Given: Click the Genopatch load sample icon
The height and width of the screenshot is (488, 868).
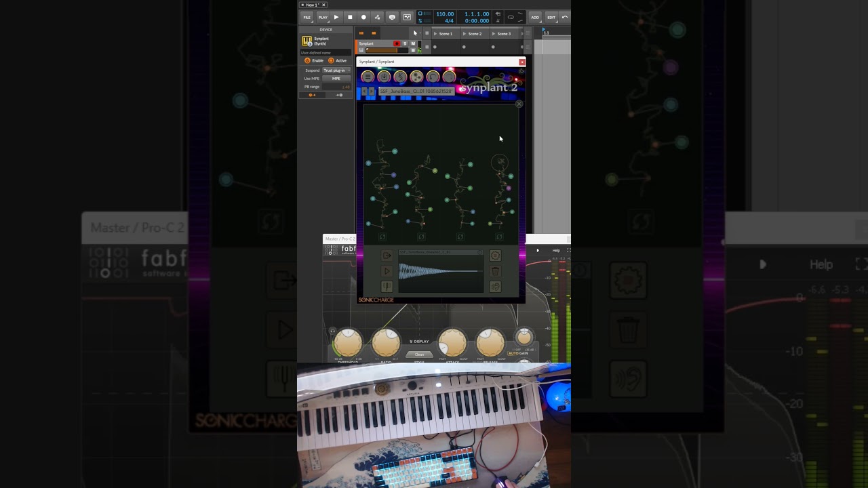Looking at the screenshot, I should click(x=387, y=256).
